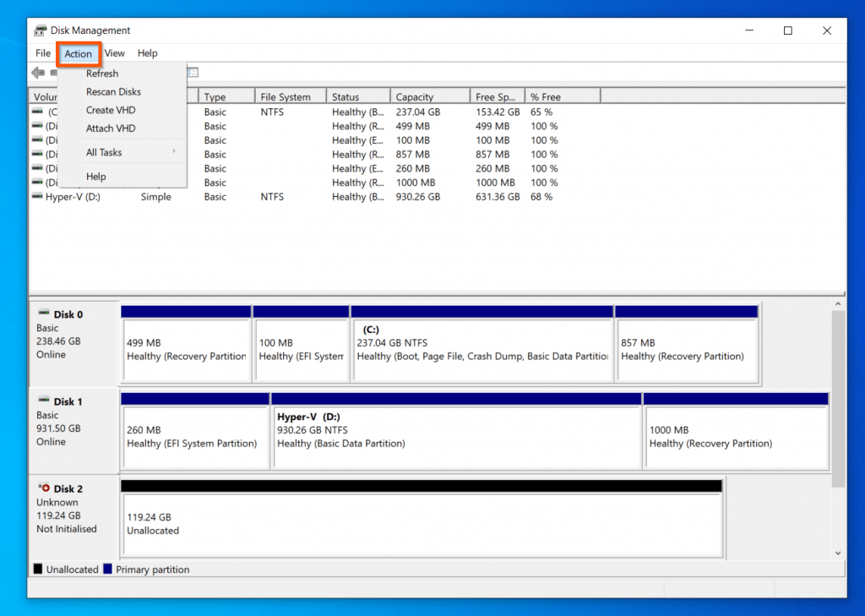865x616 pixels.
Task: Click the red error icon on Disk 2
Action: [x=45, y=488]
